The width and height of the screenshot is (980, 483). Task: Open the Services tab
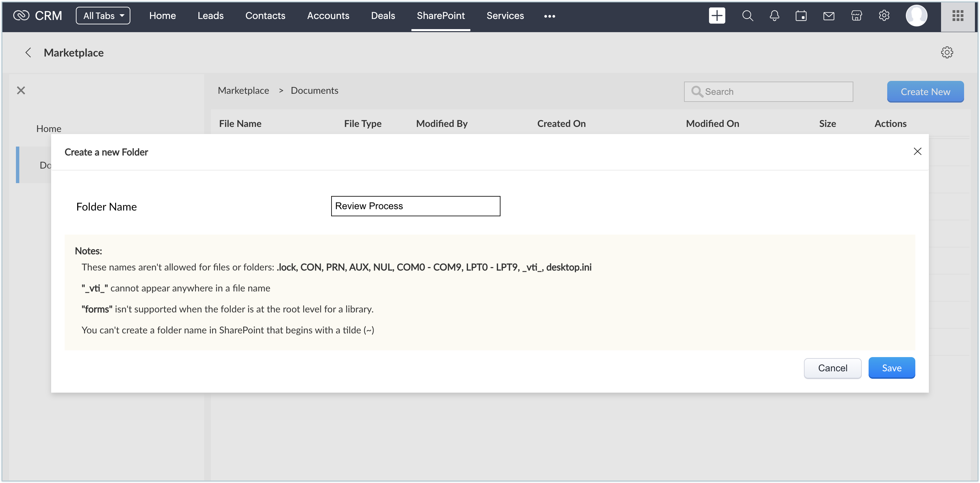point(505,16)
